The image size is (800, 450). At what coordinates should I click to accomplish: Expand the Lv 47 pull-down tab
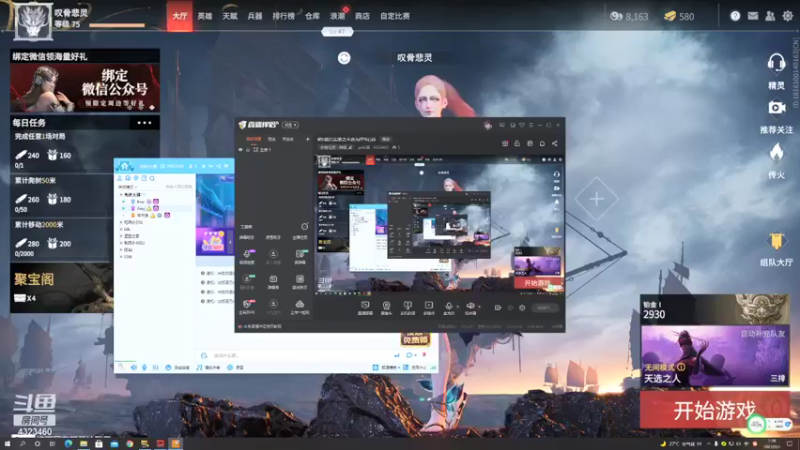coord(337,32)
